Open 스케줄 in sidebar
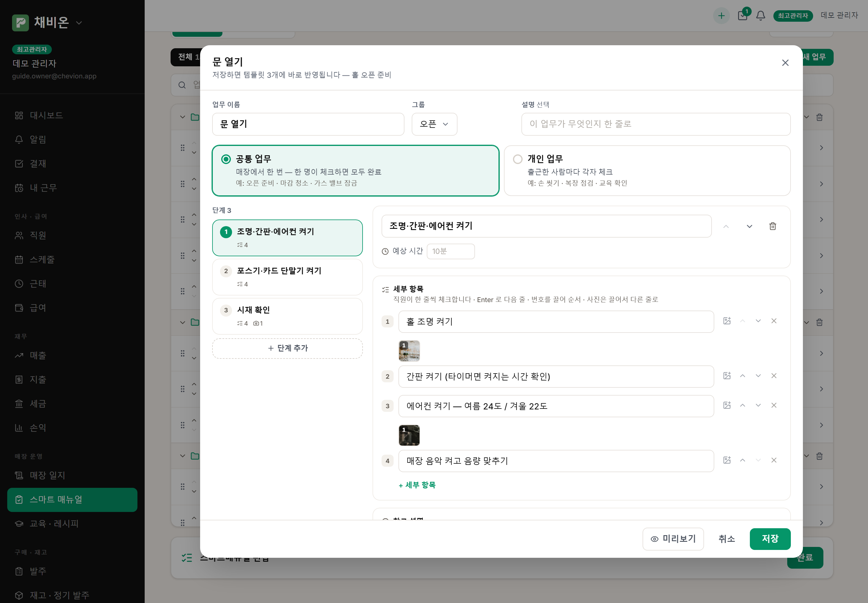Viewport: 868px width, 603px height. pyautogui.click(x=72, y=260)
